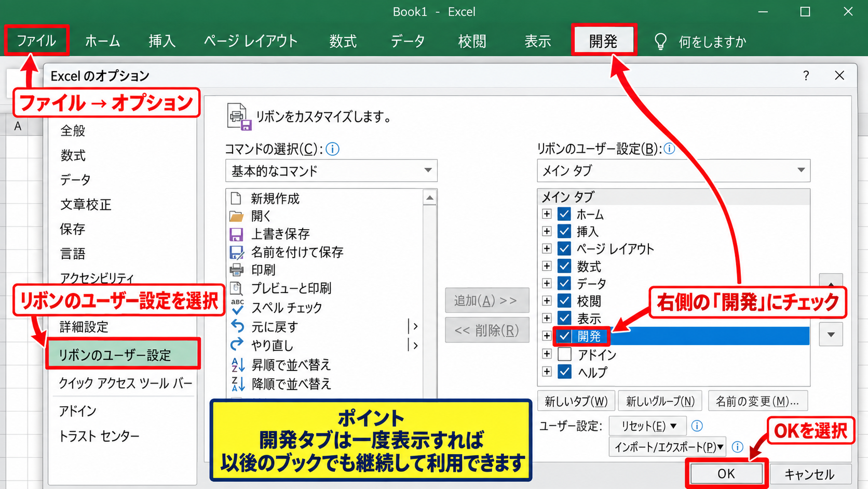
Task: Expand the アドイン tree node
Action: [x=547, y=354]
